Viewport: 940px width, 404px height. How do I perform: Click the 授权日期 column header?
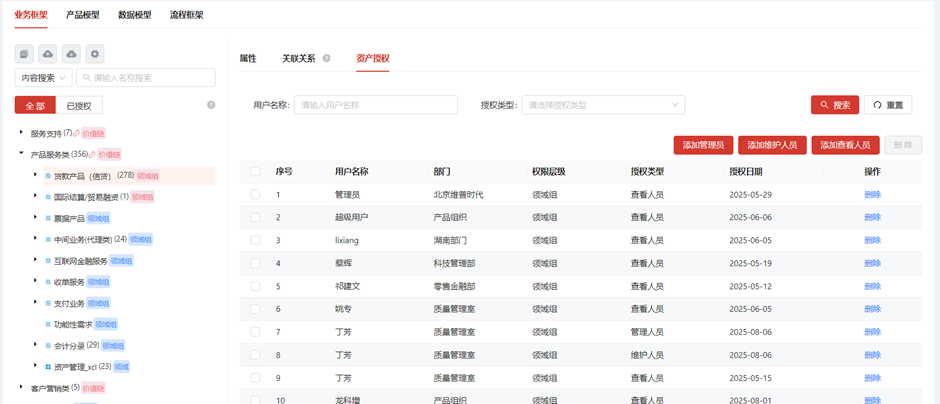(x=746, y=171)
